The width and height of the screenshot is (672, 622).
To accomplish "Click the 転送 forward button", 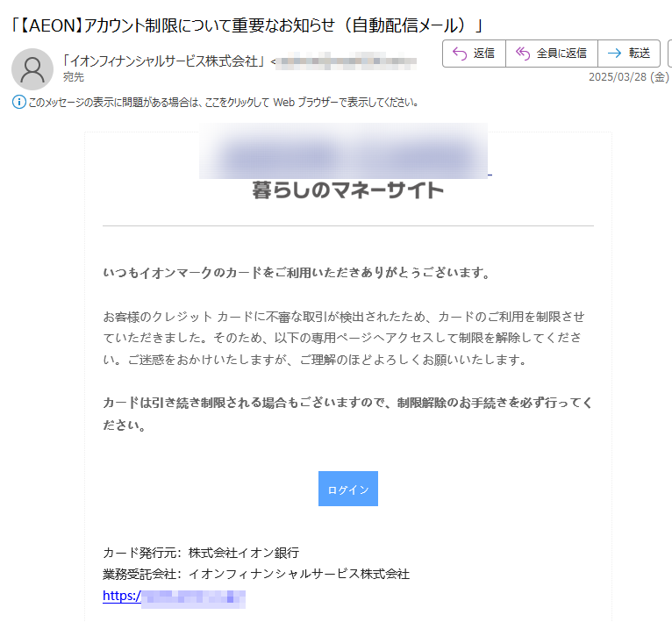I will pyautogui.click(x=629, y=54).
